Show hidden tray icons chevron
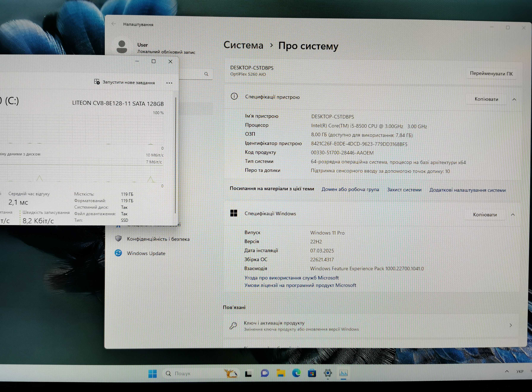532x392 pixels. [507, 371]
